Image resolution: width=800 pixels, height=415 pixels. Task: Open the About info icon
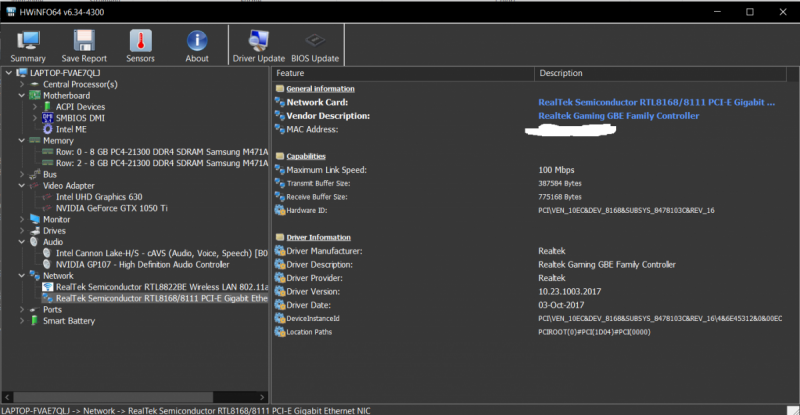(x=197, y=46)
